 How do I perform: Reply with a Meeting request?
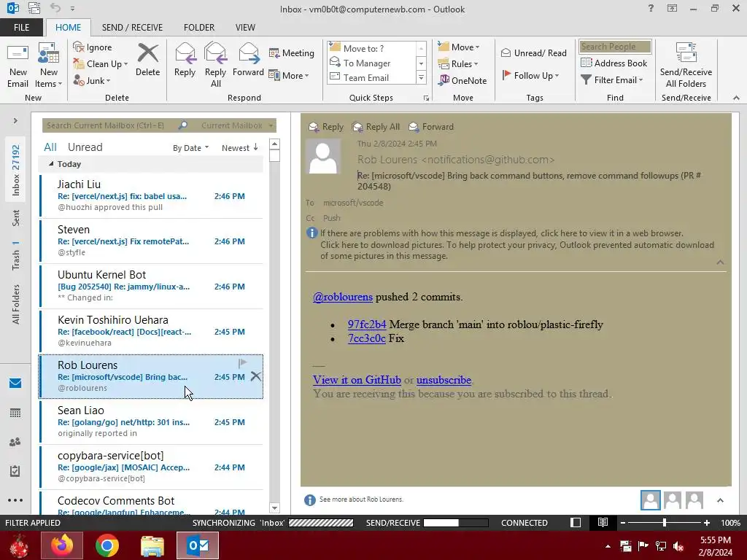(292, 52)
